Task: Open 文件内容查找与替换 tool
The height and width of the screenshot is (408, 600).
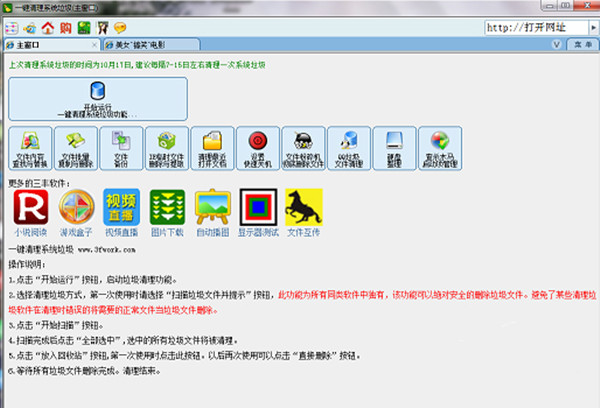Action: click(30, 149)
